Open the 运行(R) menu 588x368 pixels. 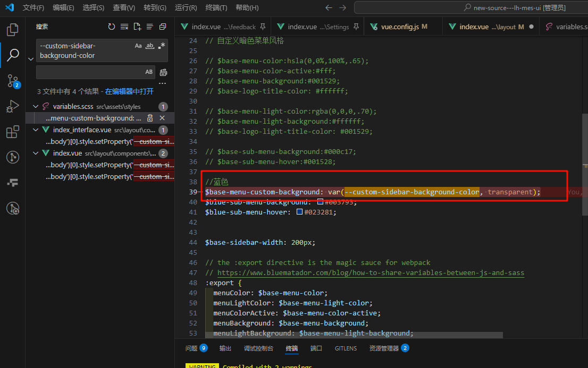click(x=186, y=7)
